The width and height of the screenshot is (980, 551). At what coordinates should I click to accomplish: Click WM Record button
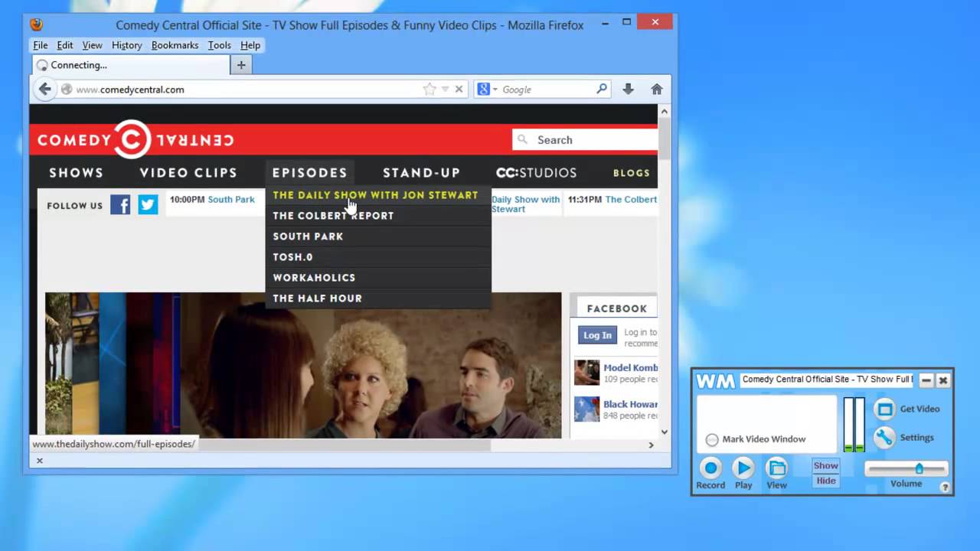710,468
